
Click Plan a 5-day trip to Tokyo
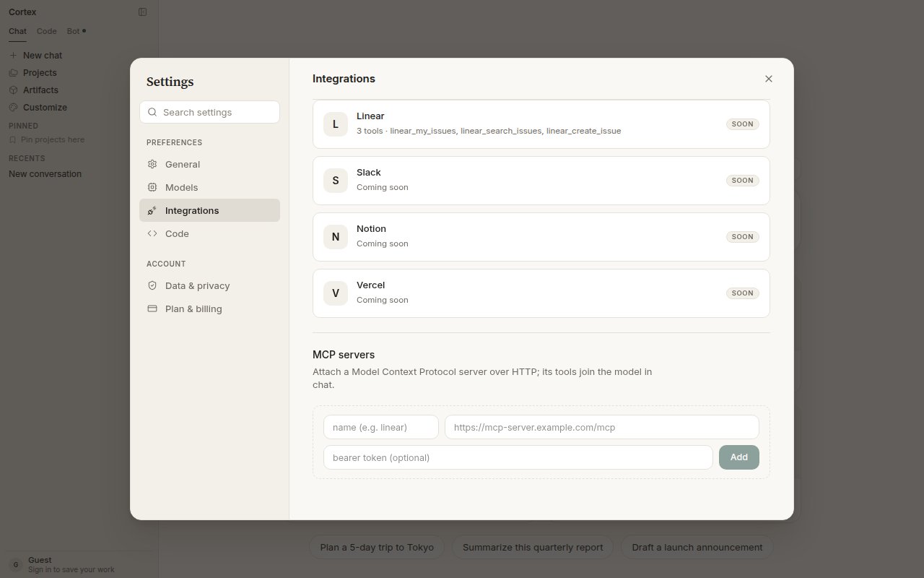coord(377,547)
